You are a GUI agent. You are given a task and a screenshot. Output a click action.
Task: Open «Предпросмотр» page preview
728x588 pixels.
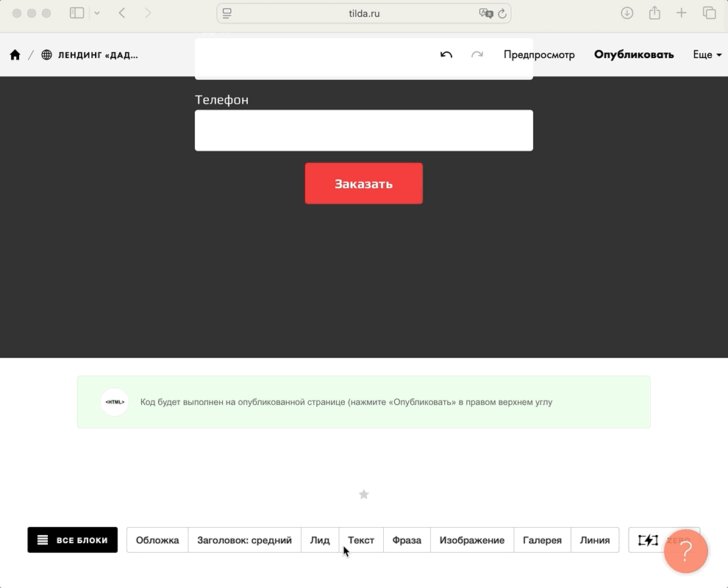pyautogui.click(x=539, y=55)
